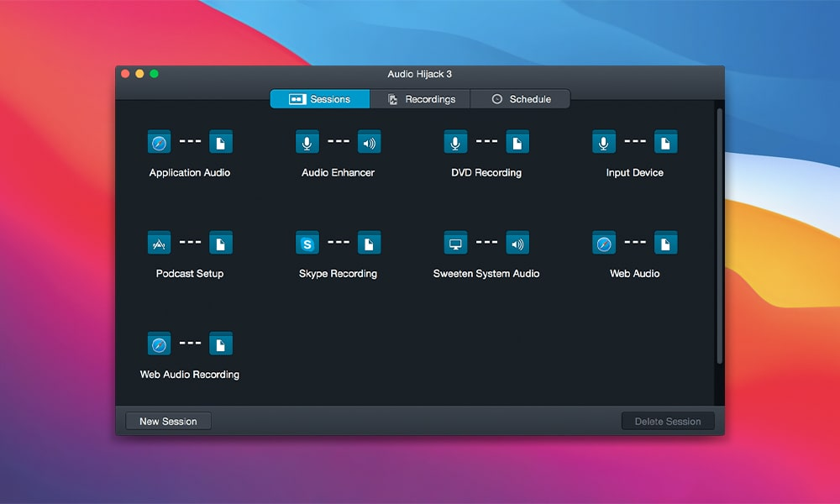840x504 pixels.
Task: Select the Input Device microphone icon
Action: point(602,142)
